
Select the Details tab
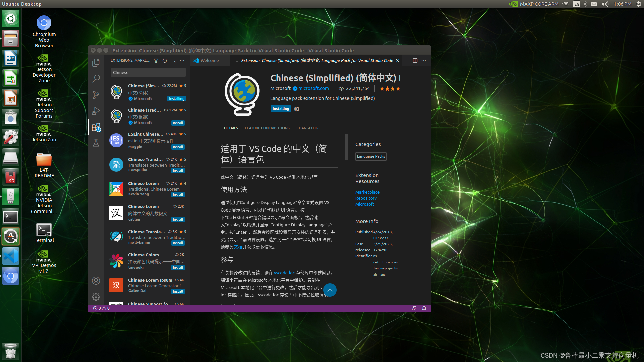[231, 128]
